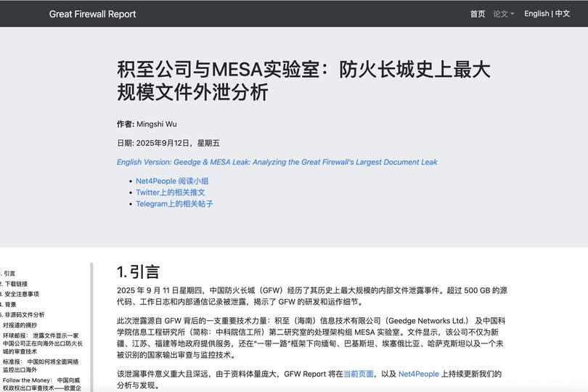The image size is (588, 392).
Task: Click the sidebar table of contents scrollbar
Action: 91,327
